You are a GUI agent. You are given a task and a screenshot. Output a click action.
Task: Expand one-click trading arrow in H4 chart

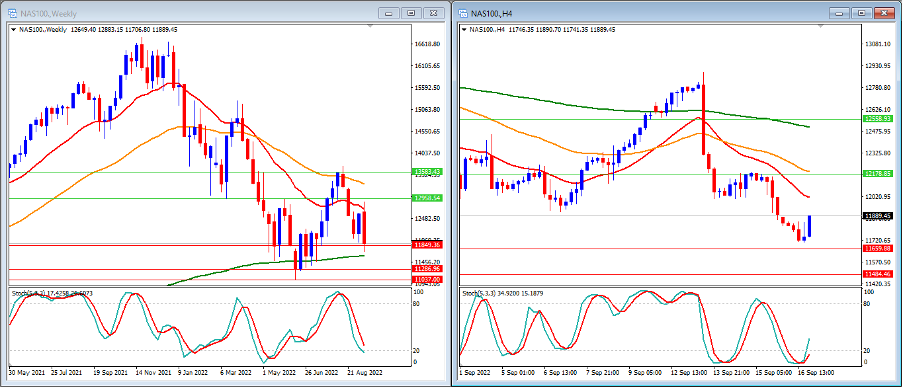(465, 29)
